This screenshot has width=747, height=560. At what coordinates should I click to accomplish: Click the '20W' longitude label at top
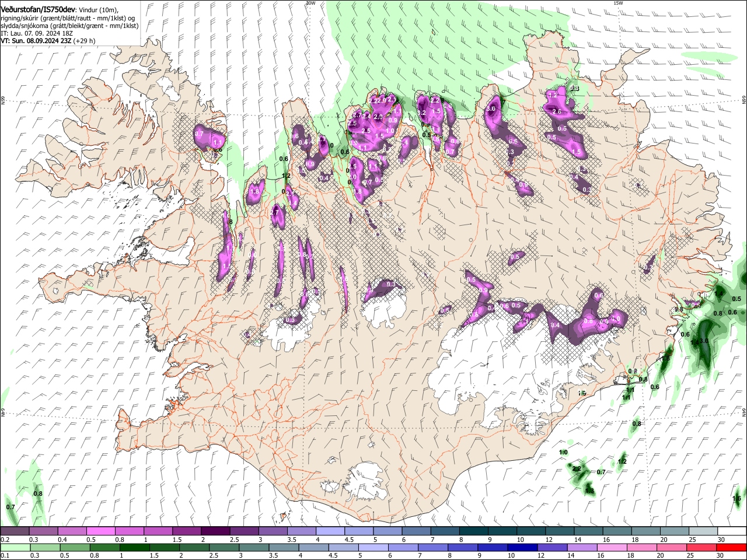[x=310, y=3]
